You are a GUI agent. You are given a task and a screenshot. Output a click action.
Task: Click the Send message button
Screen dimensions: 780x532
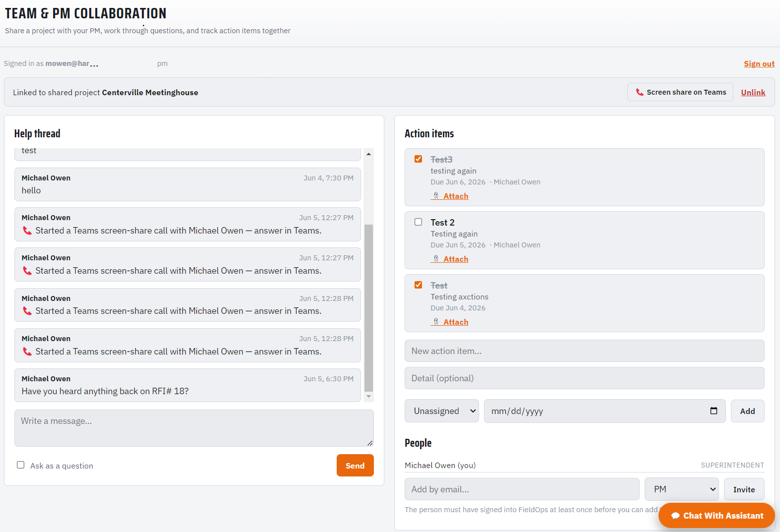click(x=355, y=466)
